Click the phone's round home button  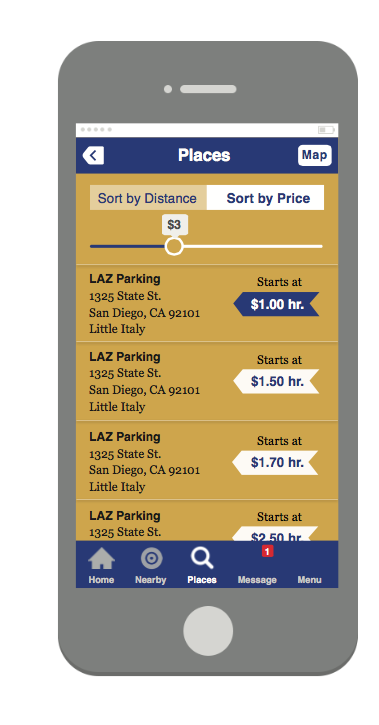(x=208, y=631)
